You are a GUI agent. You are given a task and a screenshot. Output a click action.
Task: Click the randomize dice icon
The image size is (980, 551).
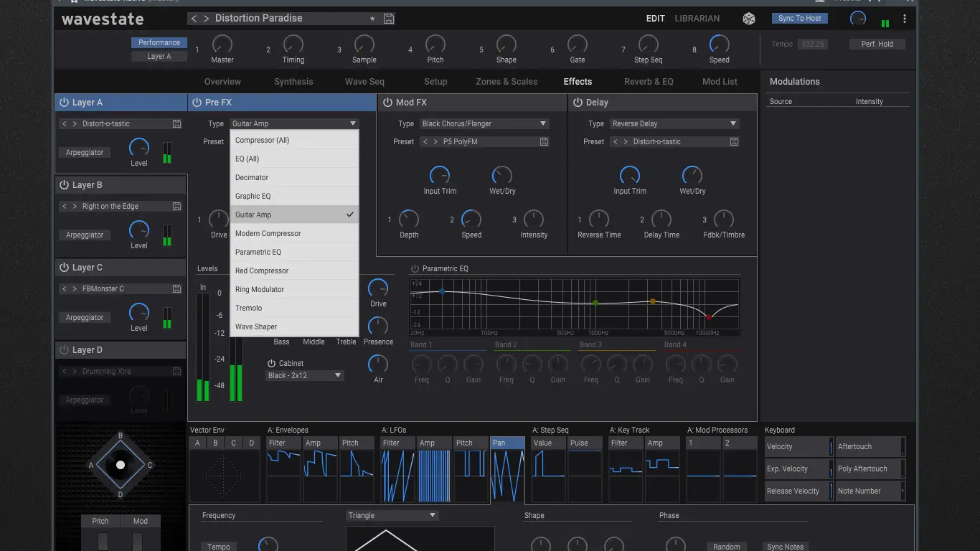(748, 19)
